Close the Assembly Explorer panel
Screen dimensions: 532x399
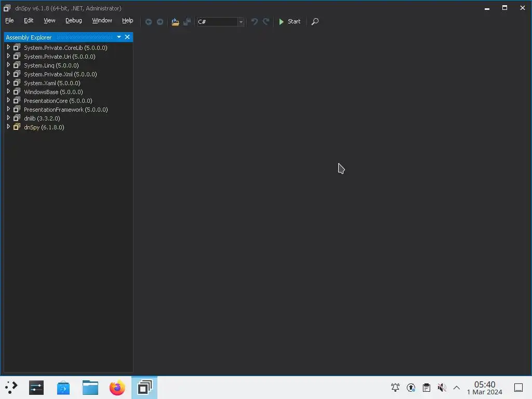(x=127, y=37)
